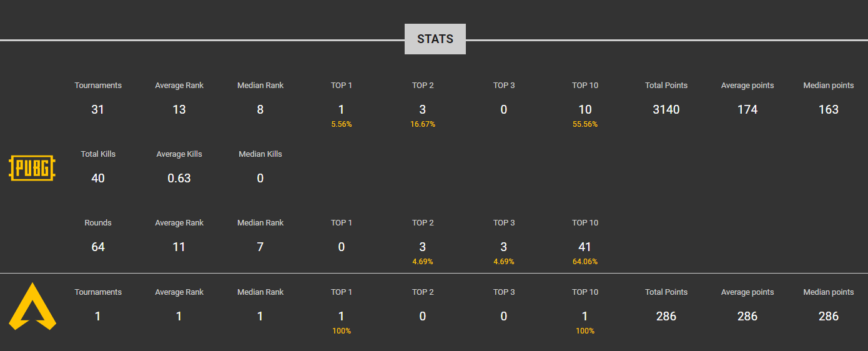Click the rounds Median Rank value 7

coord(260,247)
